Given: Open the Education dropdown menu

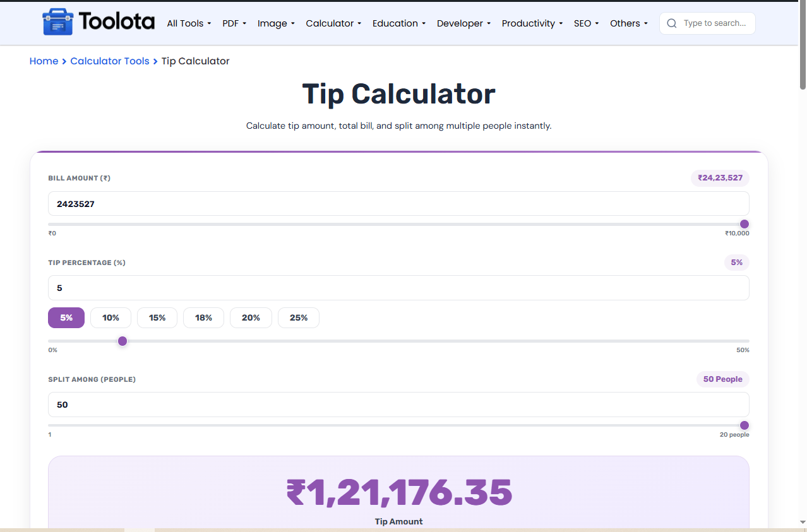Looking at the screenshot, I should pyautogui.click(x=399, y=23).
